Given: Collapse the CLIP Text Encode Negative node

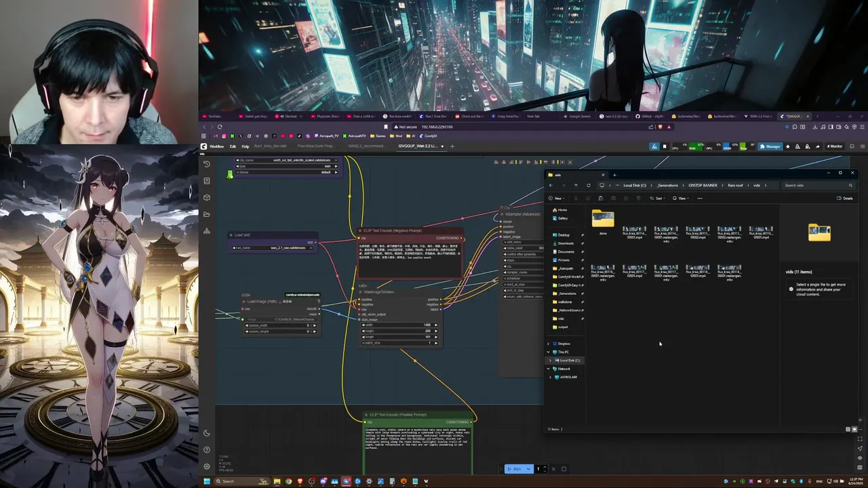Looking at the screenshot, I should (359, 230).
